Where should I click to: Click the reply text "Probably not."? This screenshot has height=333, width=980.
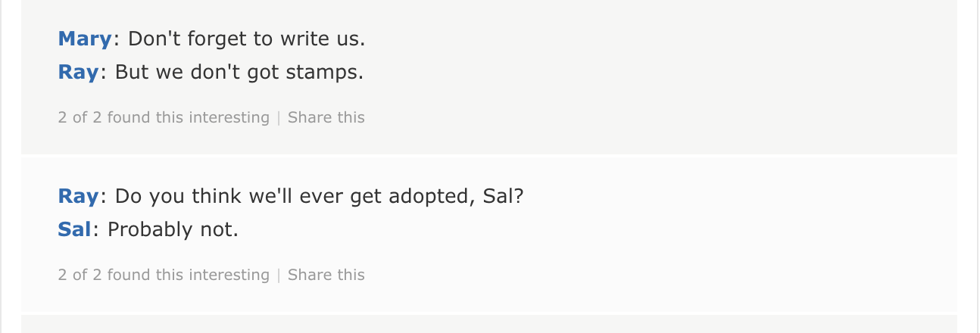173,229
